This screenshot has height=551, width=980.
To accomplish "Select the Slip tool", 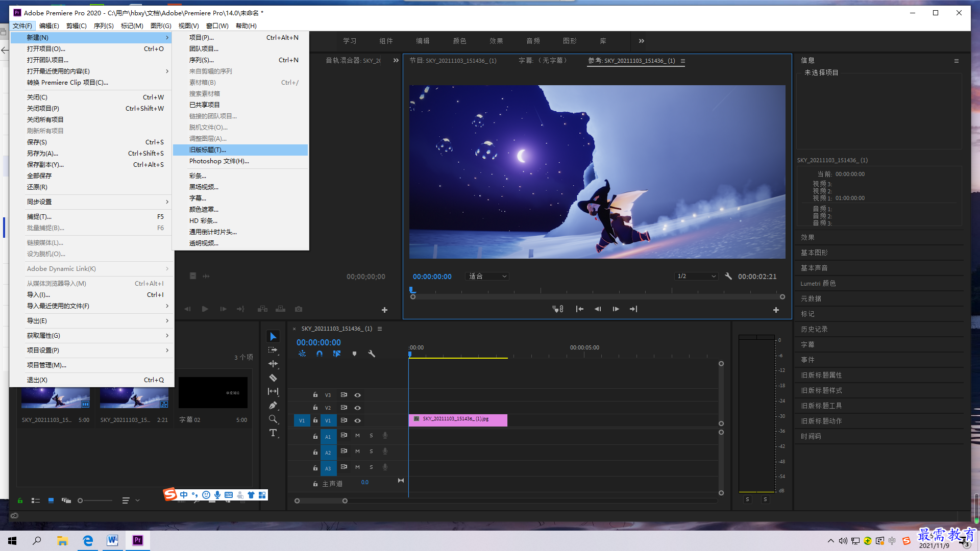I will pos(273,391).
